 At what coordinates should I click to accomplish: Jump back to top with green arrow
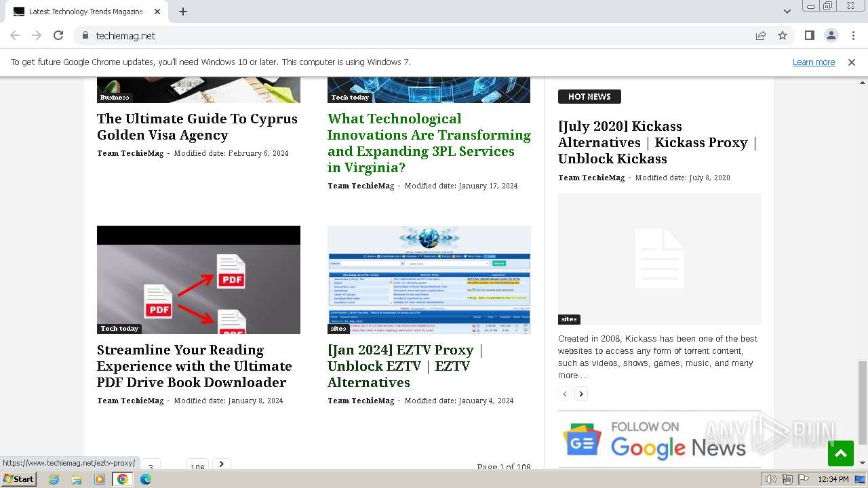point(840,453)
